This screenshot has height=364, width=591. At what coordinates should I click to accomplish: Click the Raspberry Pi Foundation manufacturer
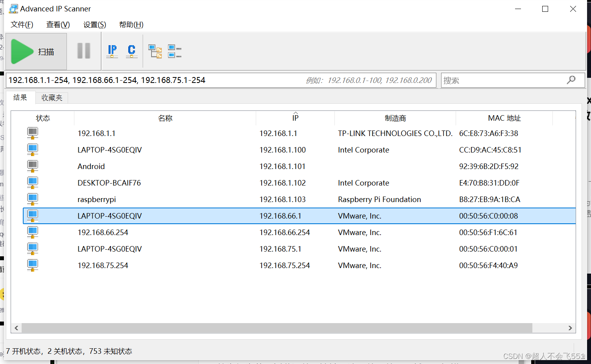pyautogui.click(x=379, y=199)
